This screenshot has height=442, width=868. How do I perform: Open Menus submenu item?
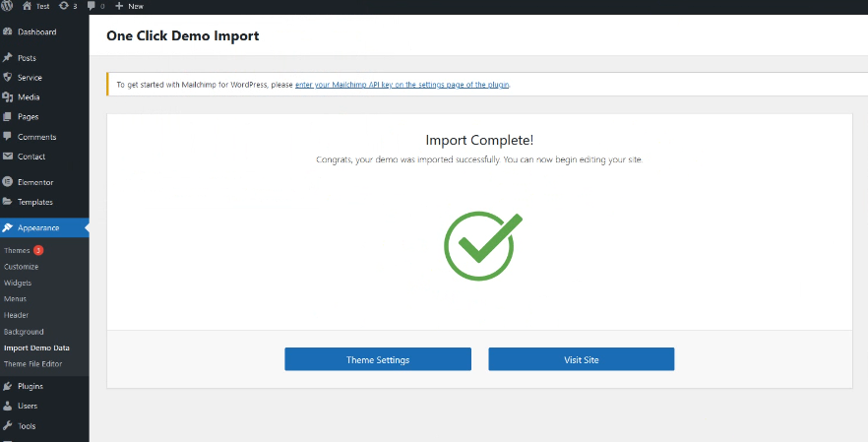tap(15, 298)
